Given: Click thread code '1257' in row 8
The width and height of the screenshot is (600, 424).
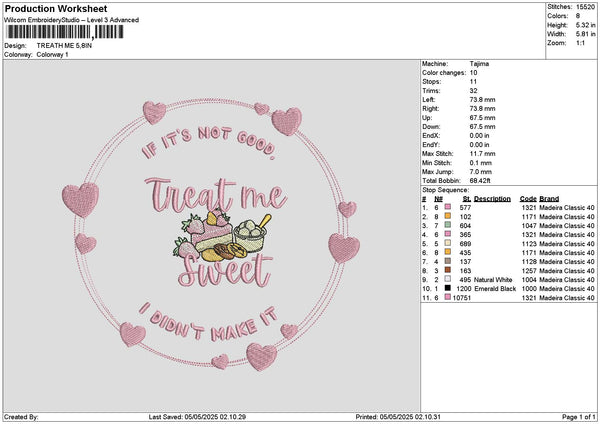Looking at the screenshot, I should click(x=529, y=271).
